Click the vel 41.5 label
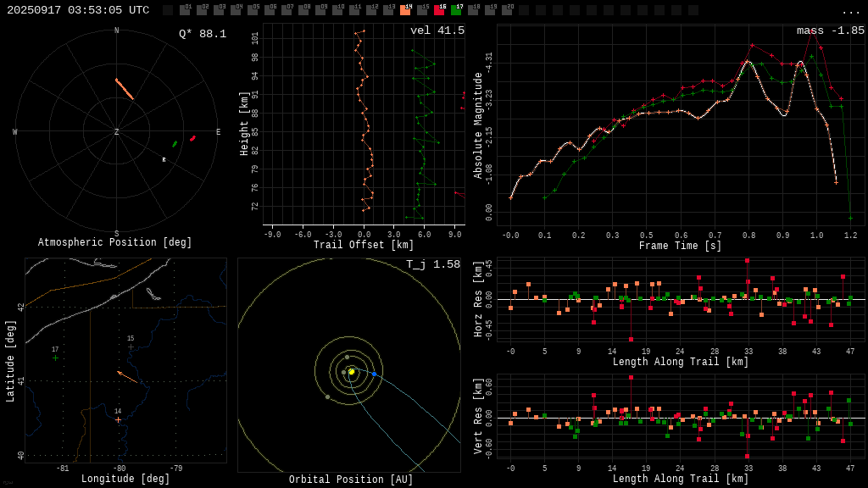The image size is (868, 488). [437, 31]
